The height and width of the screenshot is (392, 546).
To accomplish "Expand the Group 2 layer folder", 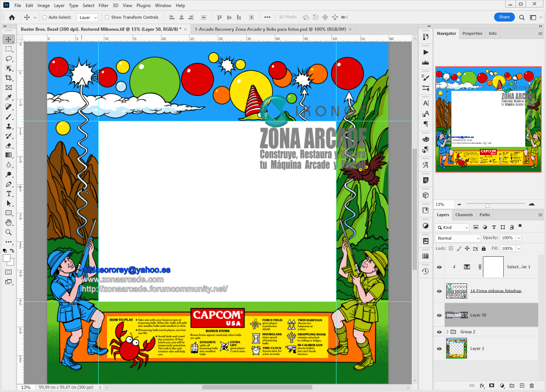I will pos(447,332).
